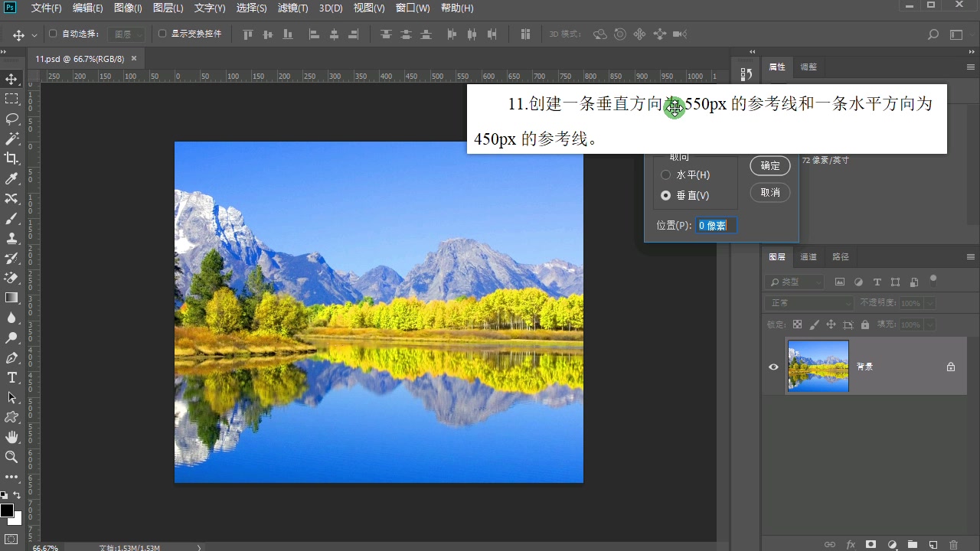Viewport: 980px width, 551px height.
Task: Enable the 显示变换控件 checkbox
Action: pos(162,34)
